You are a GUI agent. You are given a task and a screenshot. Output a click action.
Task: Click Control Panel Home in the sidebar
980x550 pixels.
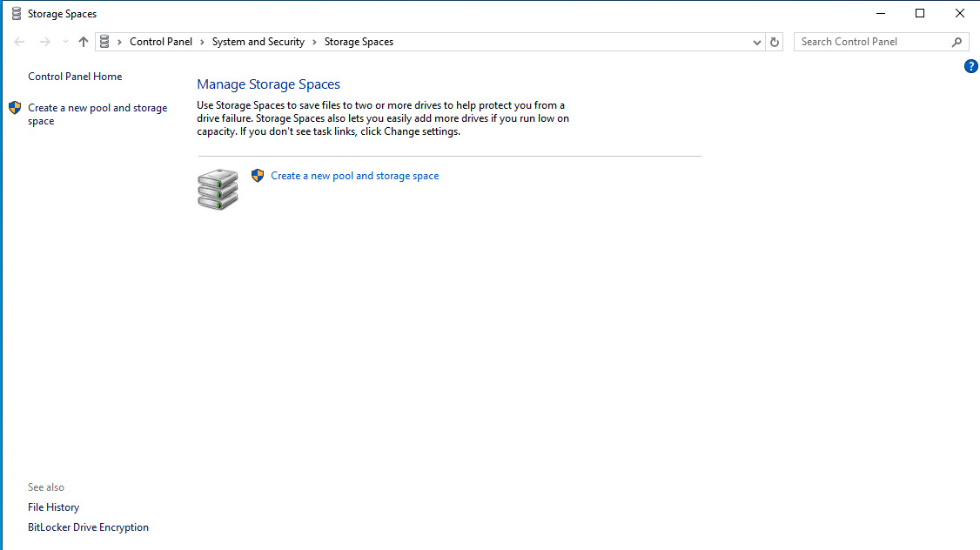pyautogui.click(x=75, y=76)
